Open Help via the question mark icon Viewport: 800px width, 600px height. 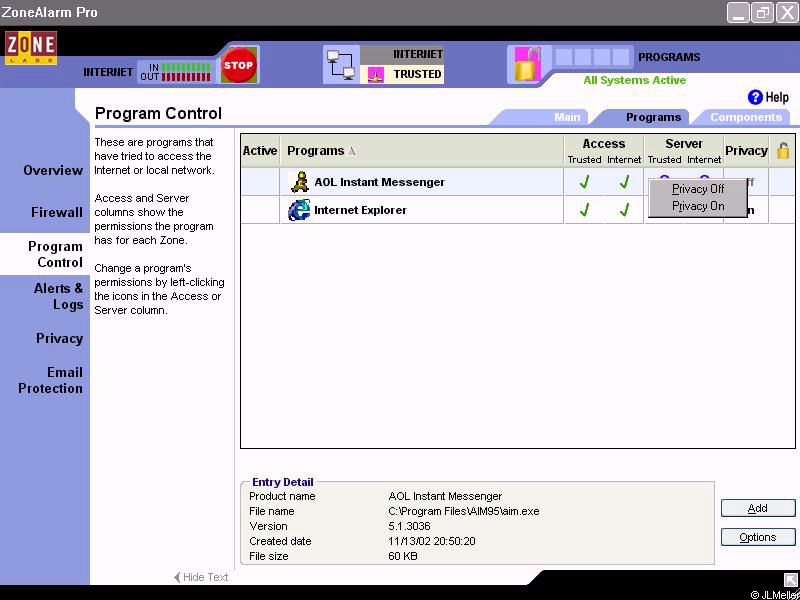pos(755,97)
